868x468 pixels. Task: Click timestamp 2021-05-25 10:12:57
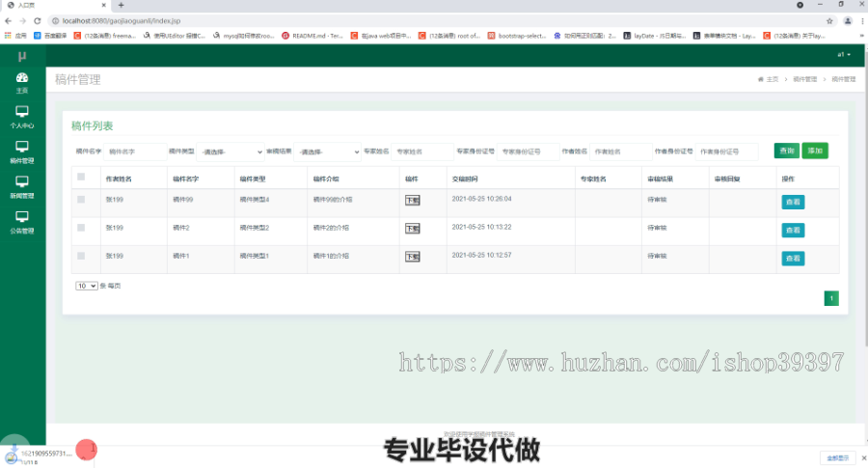pyautogui.click(x=481, y=256)
